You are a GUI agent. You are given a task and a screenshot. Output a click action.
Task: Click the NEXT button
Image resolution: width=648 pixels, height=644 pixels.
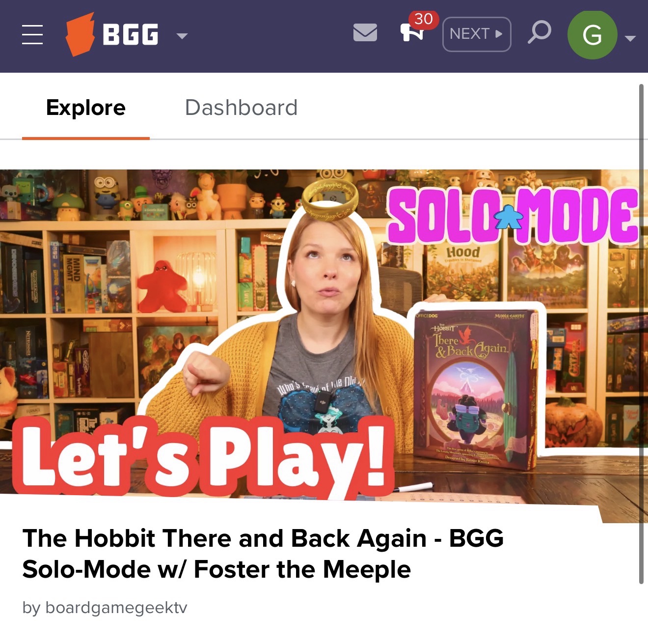[x=477, y=34]
